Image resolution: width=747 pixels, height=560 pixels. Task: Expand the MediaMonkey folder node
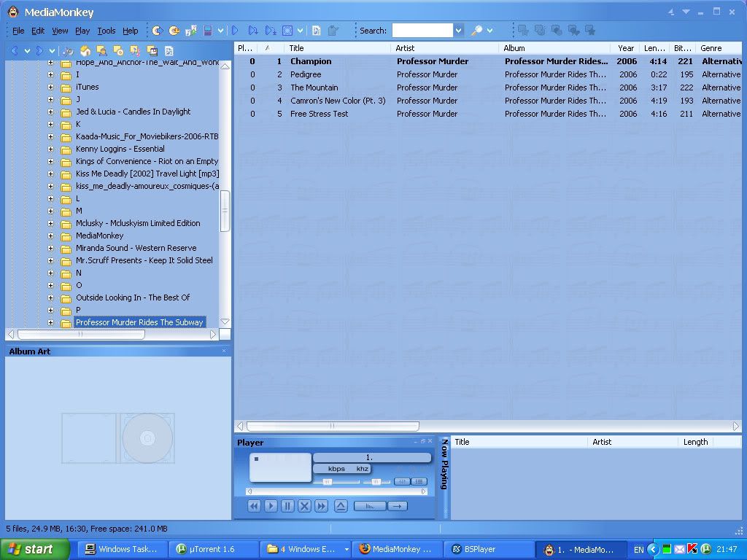tap(50, 236)
